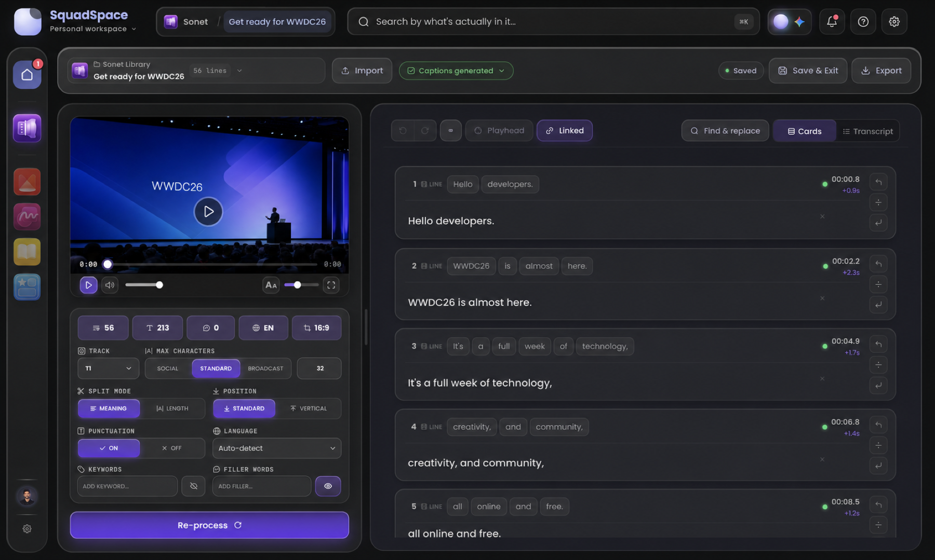
Task: Toggle Playhead follow mode
Action: 499,131
